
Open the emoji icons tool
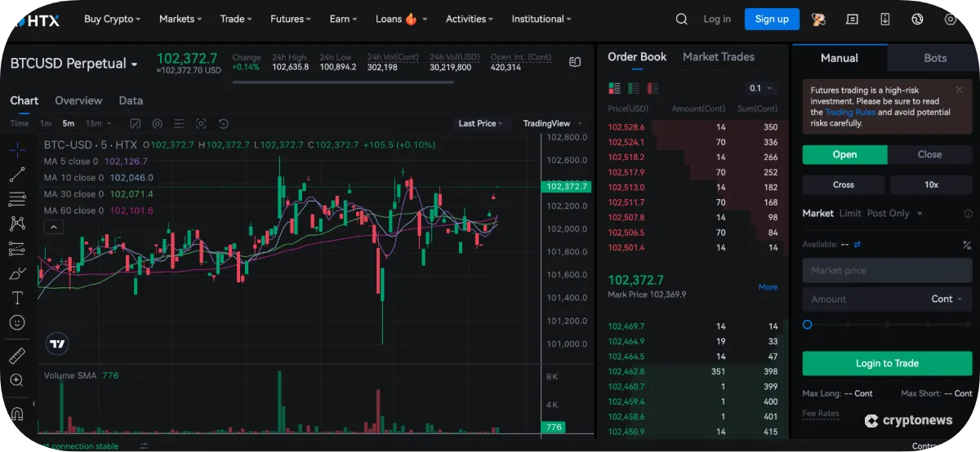pos(17,322)
